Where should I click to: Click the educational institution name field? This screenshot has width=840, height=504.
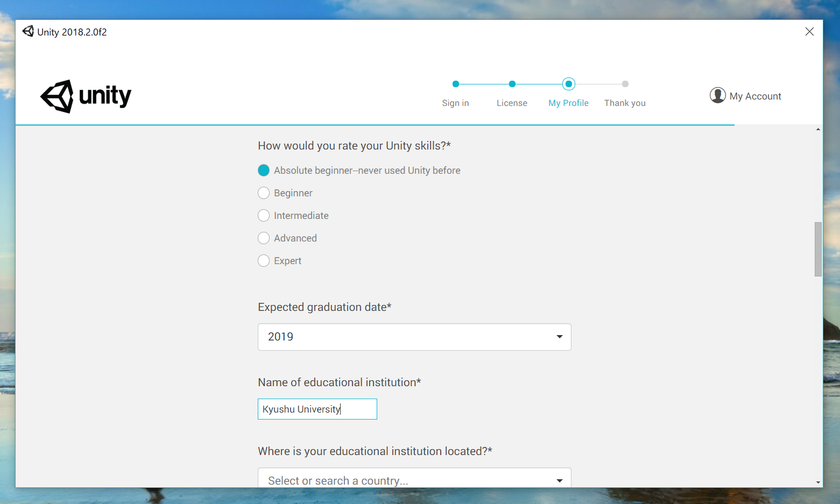[x=317, y=409]
